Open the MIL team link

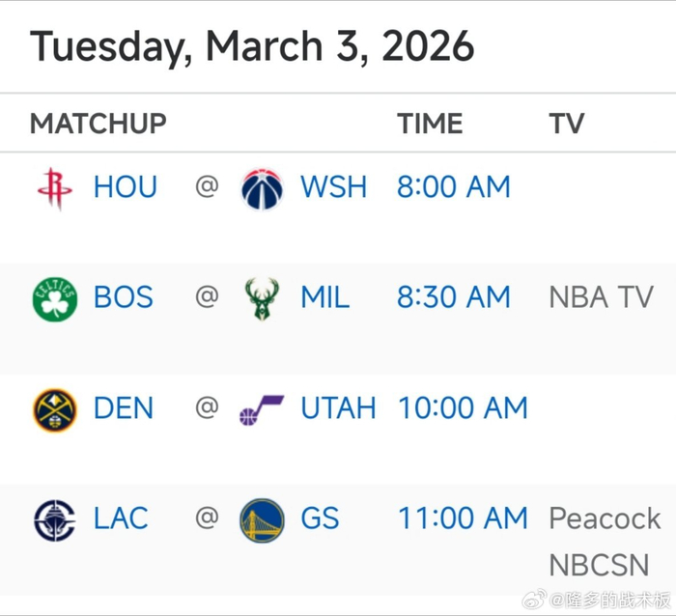click(325, 298)
